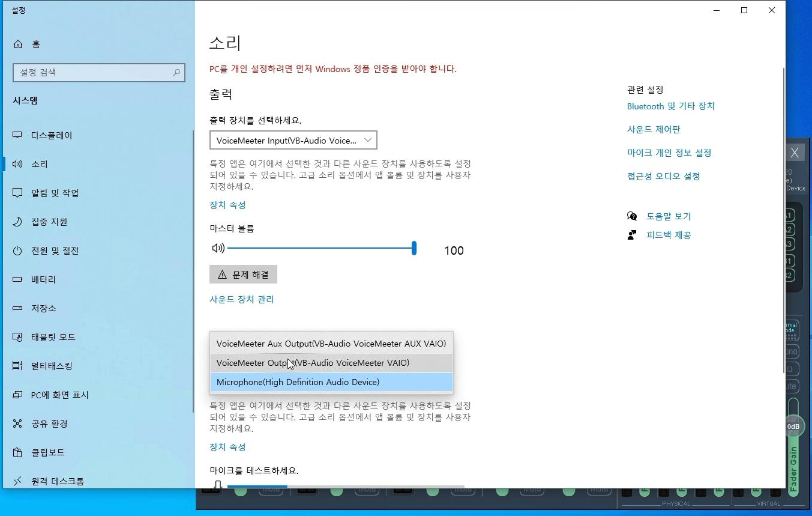This screenshot has width=812, height=516.
Task: Click the speaker icon beside master volume
Action: (218, 248)
